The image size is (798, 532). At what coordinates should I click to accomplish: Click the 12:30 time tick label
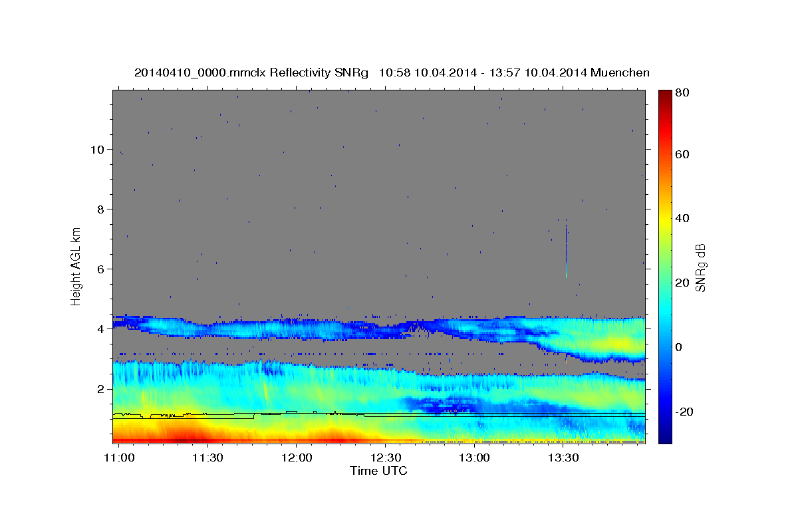(386, 458)
